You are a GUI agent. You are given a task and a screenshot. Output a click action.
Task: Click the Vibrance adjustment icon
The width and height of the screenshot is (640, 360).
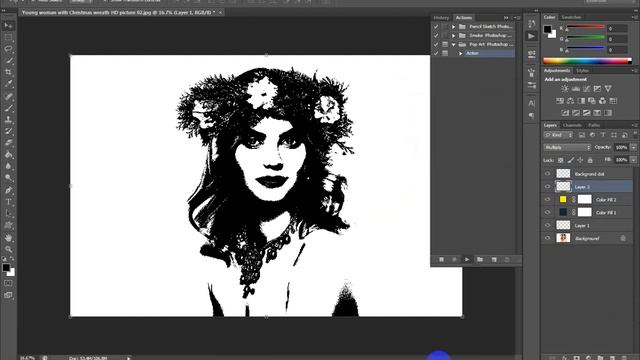(x=608, y=89)
